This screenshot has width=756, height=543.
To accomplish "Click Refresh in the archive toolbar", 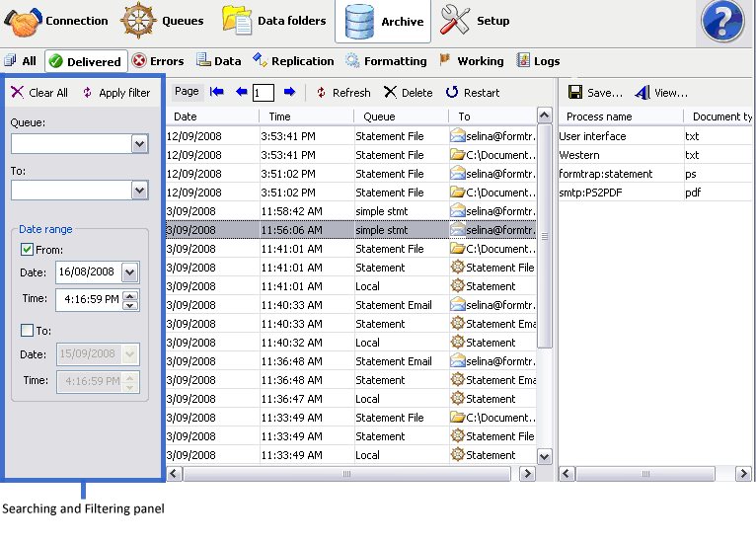I will [342, 93].
